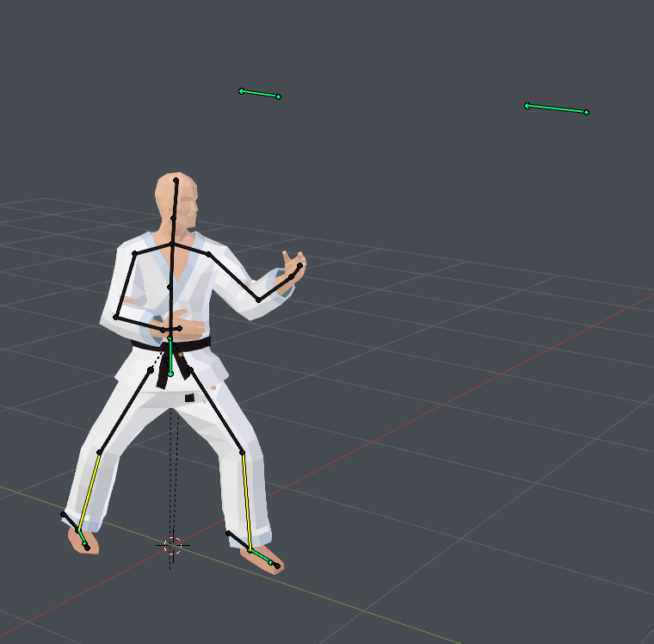
Task: Click the black belt on the karate uniform
Action: click(x=171, y=345)
